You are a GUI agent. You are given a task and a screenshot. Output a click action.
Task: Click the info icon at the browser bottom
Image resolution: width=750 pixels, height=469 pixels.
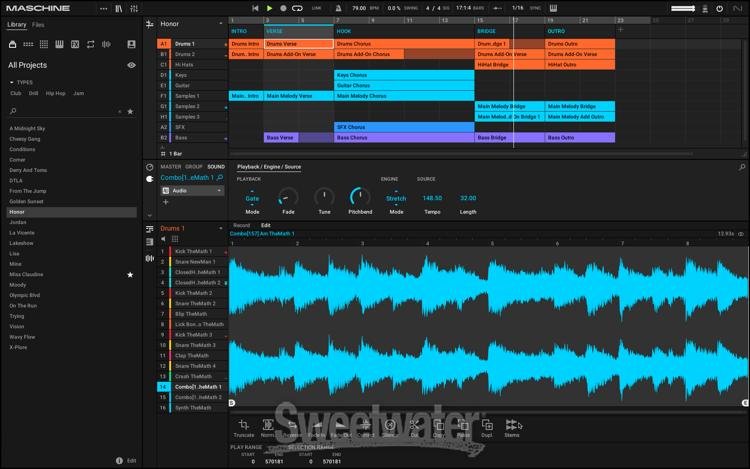(x=119, y=461)
